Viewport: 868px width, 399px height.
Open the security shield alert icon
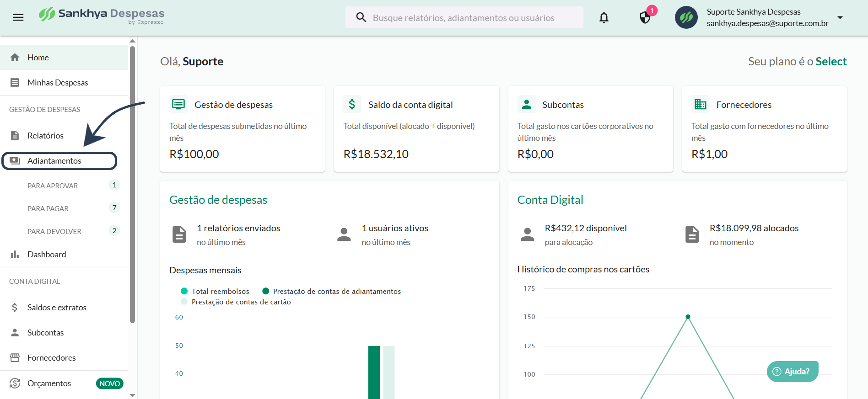click(645, 18)
